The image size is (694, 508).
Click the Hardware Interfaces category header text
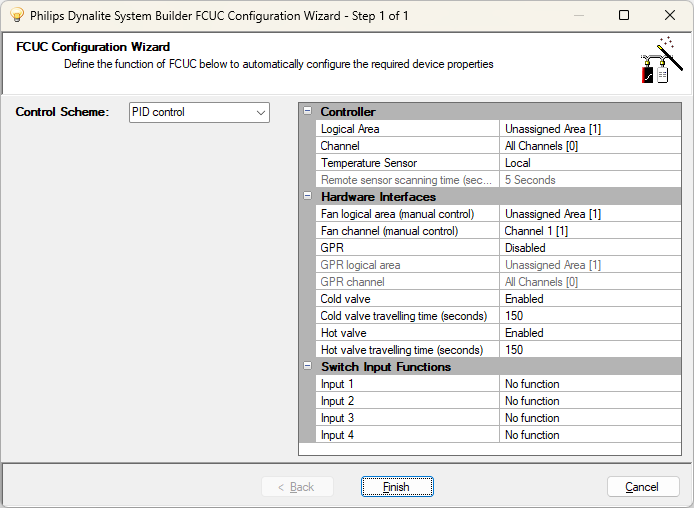tap(378, 196)
